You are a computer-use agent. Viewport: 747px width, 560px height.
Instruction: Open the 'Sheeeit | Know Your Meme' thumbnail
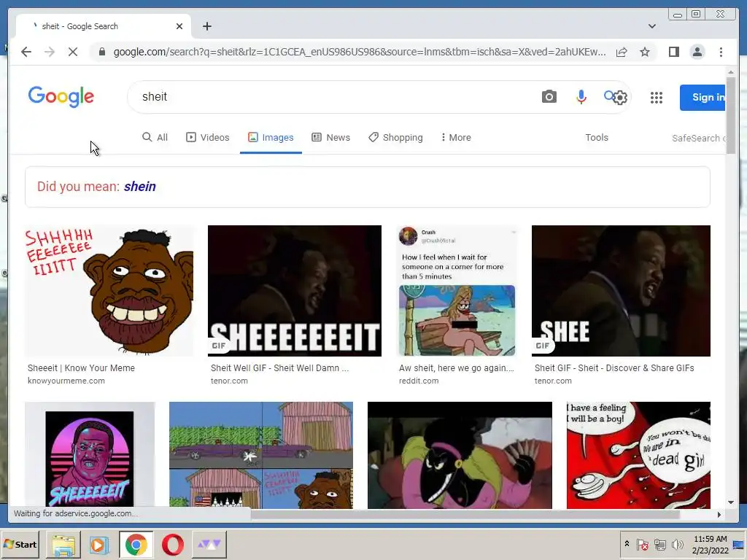(x=109, y=291)
